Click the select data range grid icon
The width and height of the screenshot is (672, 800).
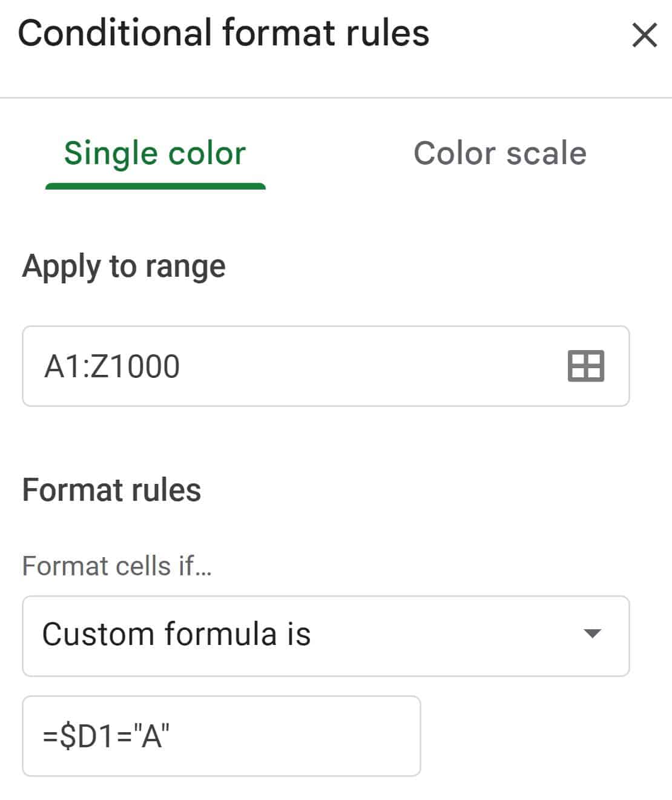585,366
